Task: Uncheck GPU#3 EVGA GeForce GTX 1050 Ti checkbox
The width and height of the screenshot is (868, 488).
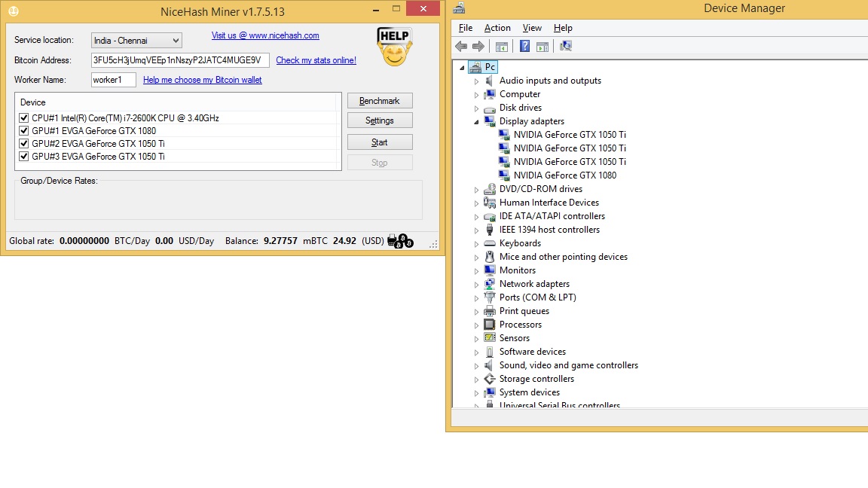Action: [x=24, y=157]
